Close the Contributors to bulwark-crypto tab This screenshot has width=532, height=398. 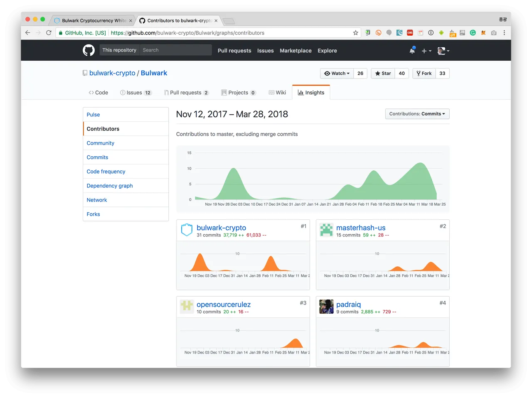click(216, 20)
